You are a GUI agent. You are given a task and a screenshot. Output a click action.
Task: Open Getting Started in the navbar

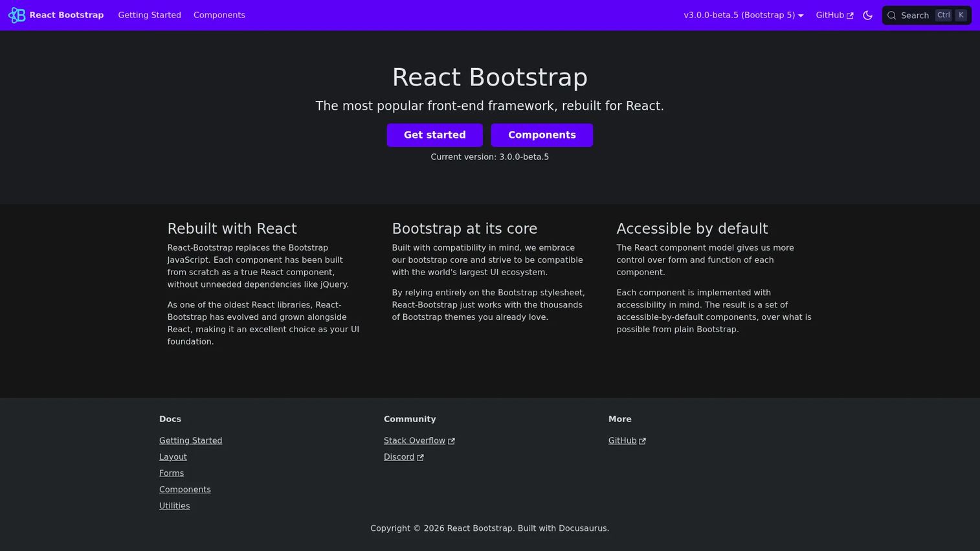(150, 15)
